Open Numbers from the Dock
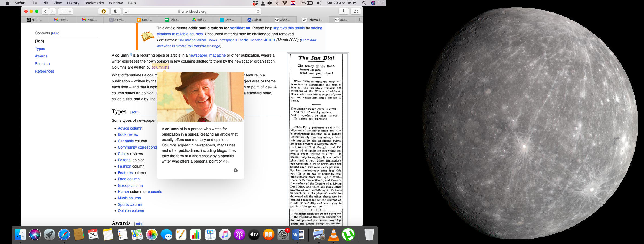644x244 pixels. coord(196,235)
